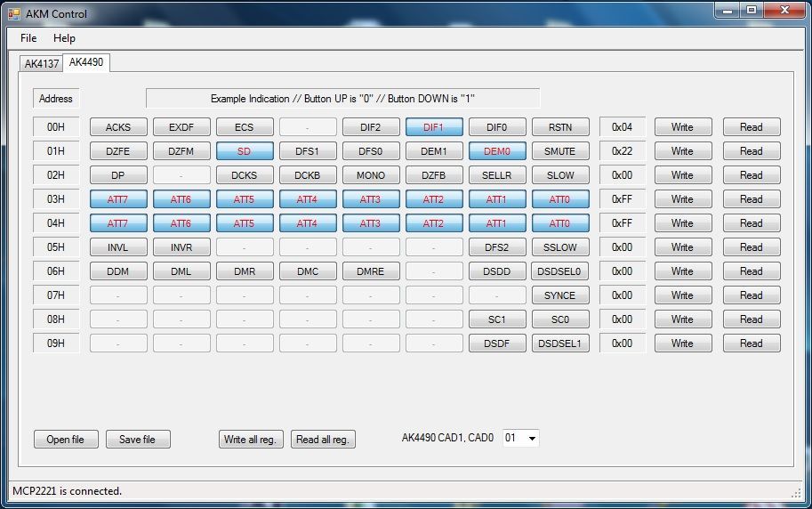Click the 0xFF value in row 03H

point(623,199)
